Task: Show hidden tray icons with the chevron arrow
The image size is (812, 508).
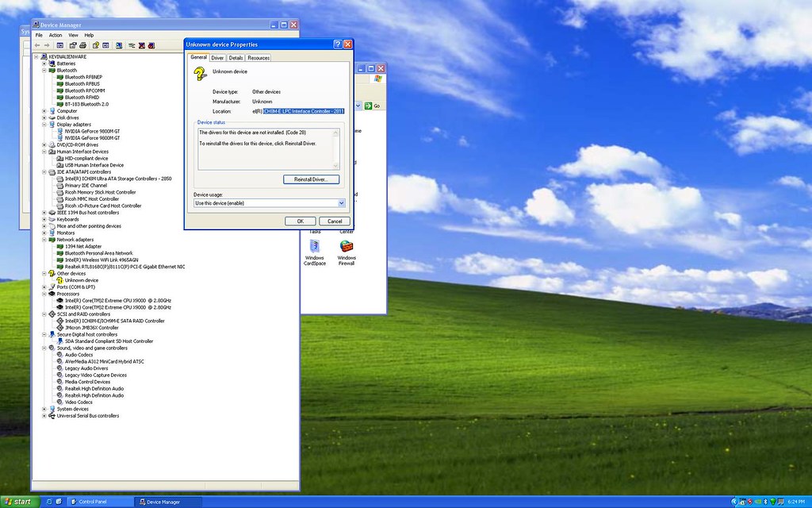Action: coord(733,502)
